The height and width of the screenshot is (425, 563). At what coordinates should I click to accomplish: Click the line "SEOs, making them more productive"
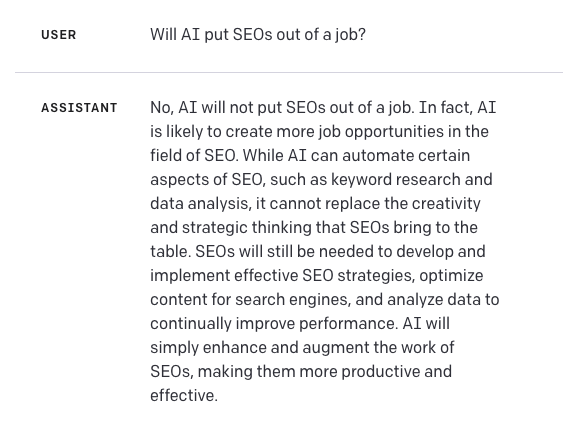(x=301, y=372)
